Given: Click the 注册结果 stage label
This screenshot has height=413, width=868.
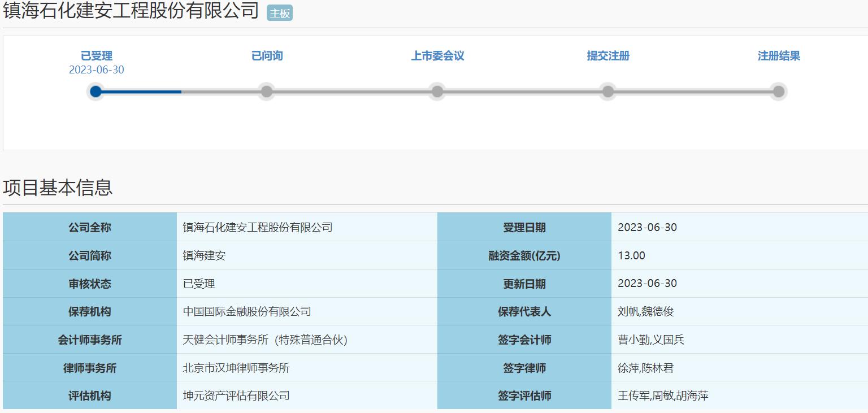Looking at the screenshot, I should click(x=779, y=56).
